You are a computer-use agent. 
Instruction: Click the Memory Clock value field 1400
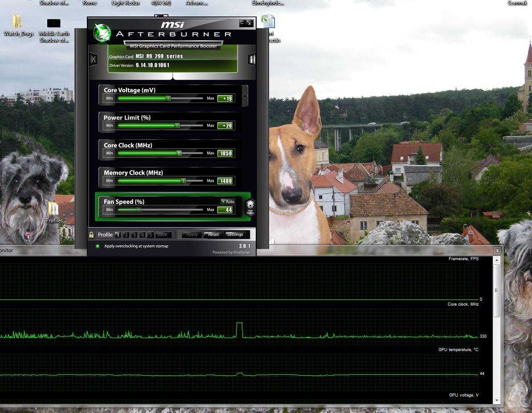click(x=226, y=181)
